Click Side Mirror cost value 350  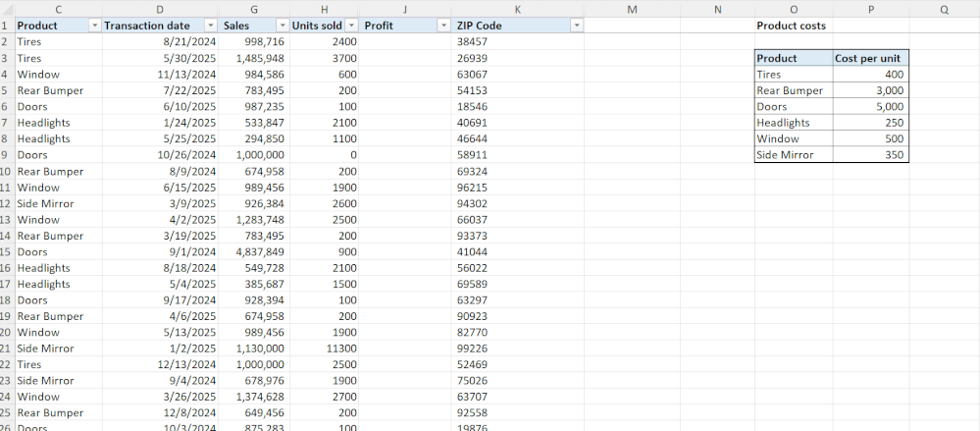pyautogui.click(x=871, y=155)
